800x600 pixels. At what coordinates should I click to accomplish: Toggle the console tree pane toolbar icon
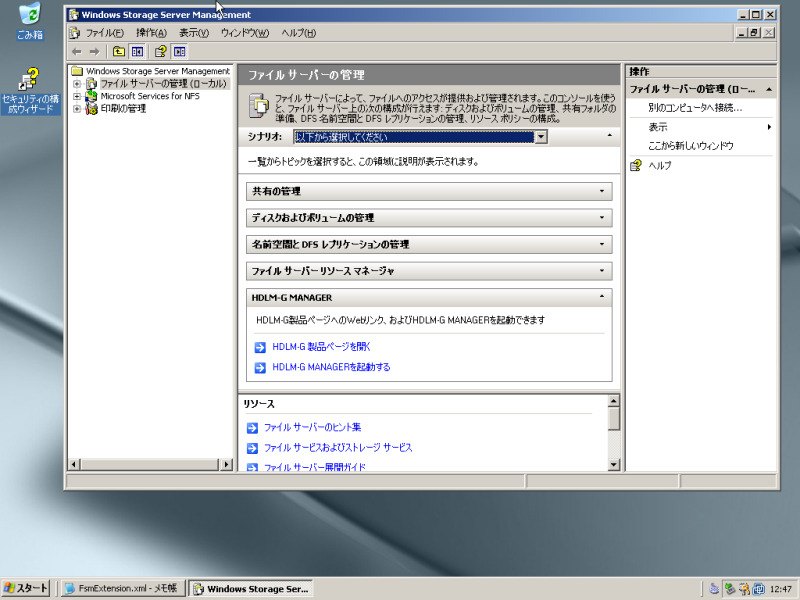pos(137,51)
